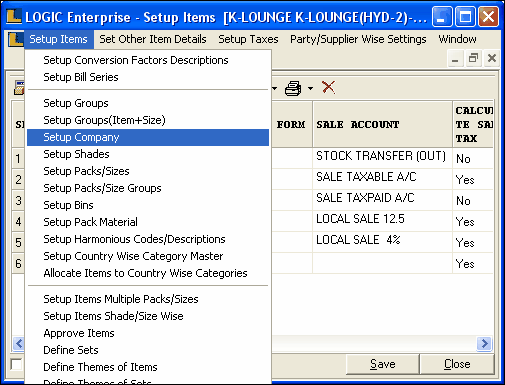Viewport: 505px width, 385px height.
Task: Open the printer icon dropdown arrow
Action: pos(310,88)
